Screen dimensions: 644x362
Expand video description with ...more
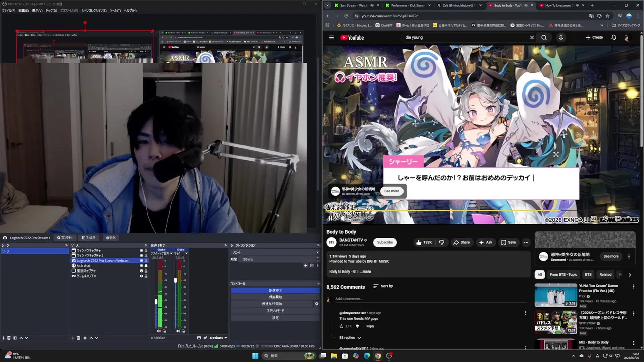(x=365, y=271)
